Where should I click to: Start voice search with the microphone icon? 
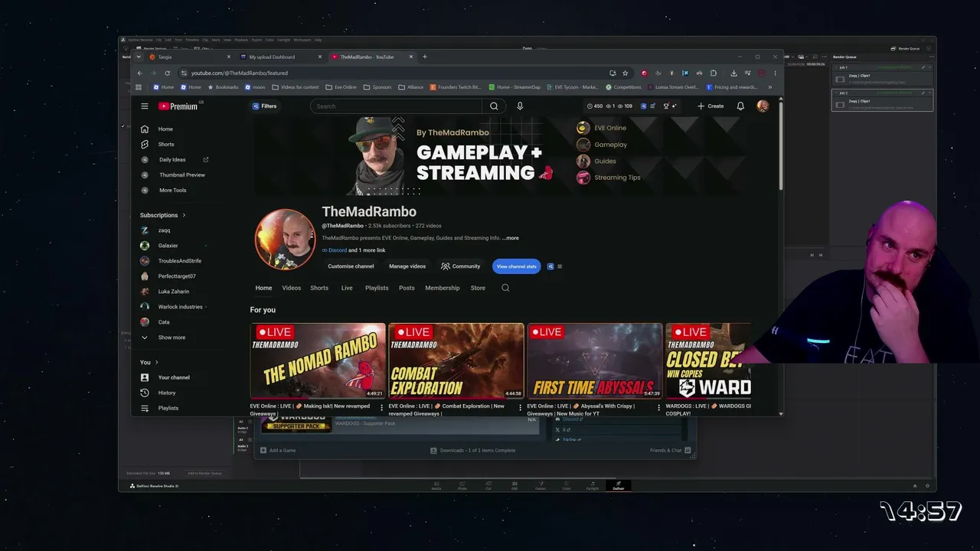pos(520,106)
